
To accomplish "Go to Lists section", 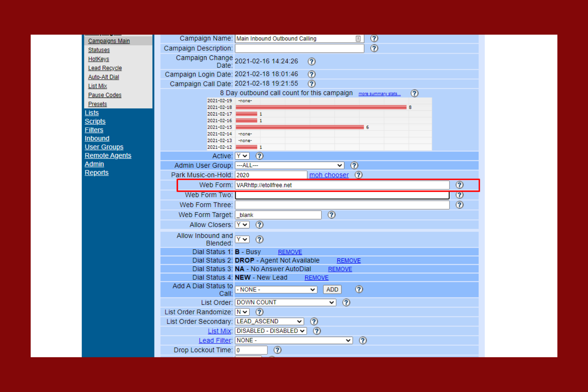I will coord(92,113).
